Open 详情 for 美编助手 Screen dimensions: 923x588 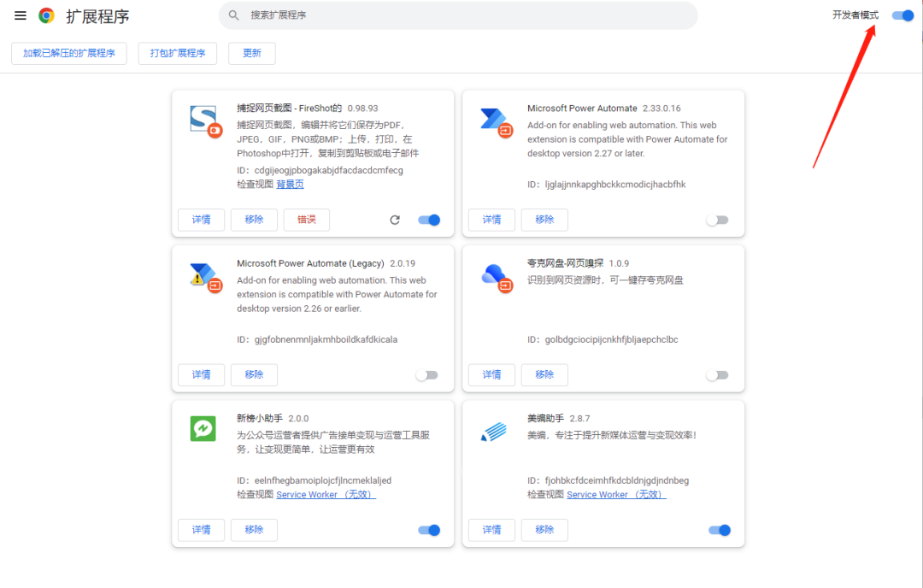point(491,530)
